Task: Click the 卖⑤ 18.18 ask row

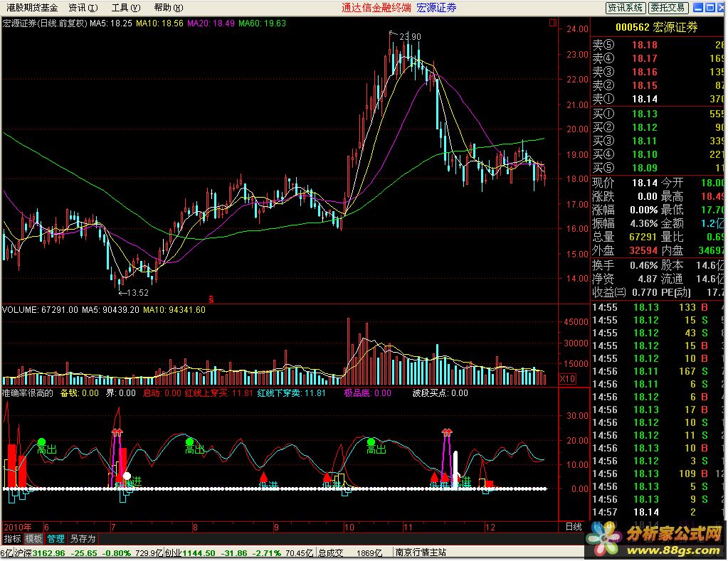Action: 658,45
